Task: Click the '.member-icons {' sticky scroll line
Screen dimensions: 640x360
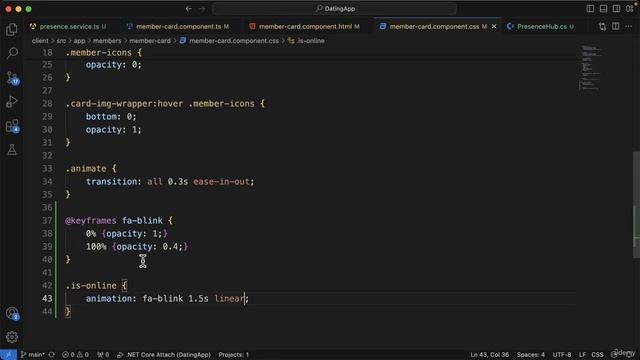Action: coord(104,53)
